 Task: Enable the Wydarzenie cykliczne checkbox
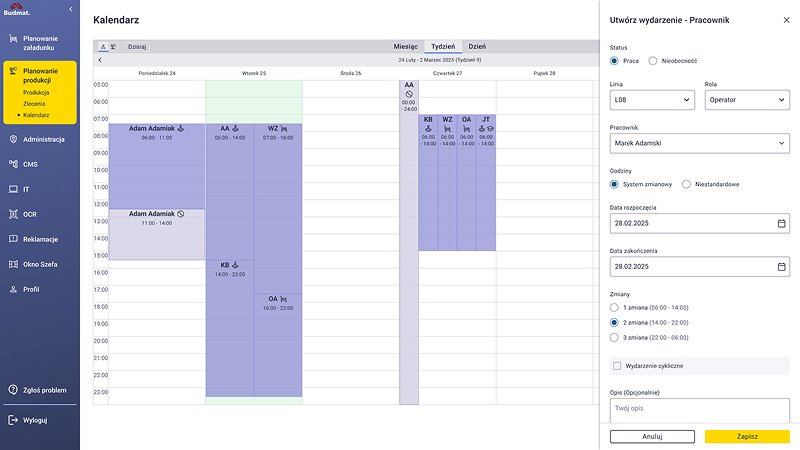[617, 366]
